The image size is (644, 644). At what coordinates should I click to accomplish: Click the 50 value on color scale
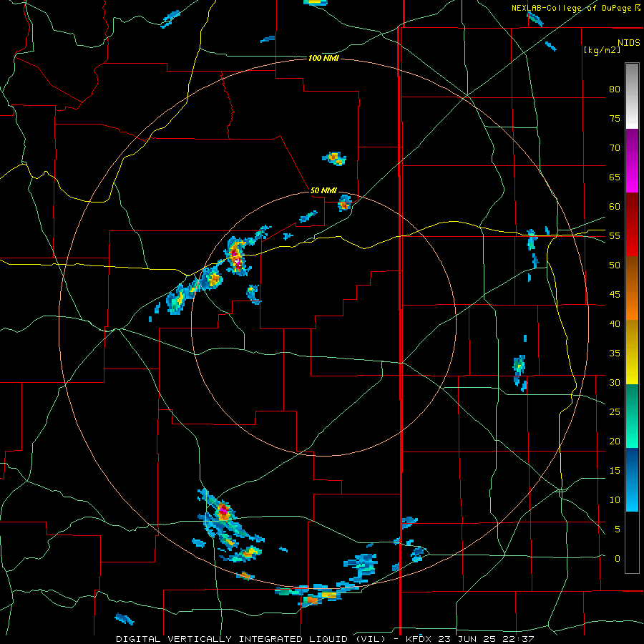615,265
